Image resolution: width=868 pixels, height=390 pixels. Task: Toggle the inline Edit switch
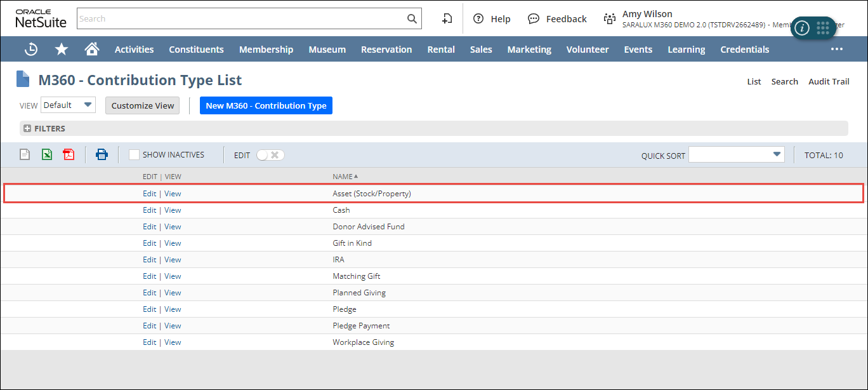click(x=270, y=155)
